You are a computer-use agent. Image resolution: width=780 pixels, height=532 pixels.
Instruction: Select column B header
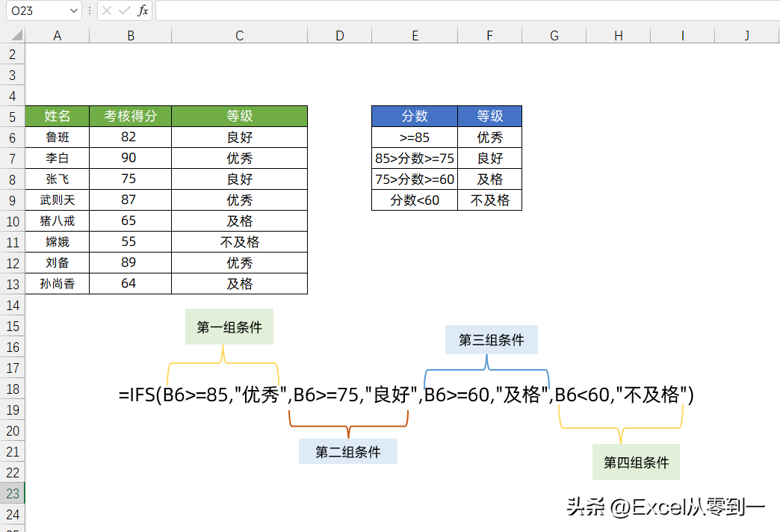coord(130,35)
